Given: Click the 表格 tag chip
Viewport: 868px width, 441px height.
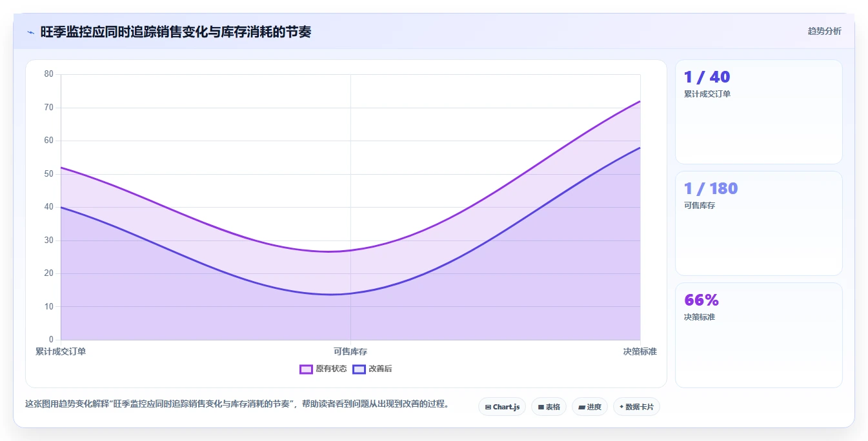Looking at the screenshot, I should click(x=549, y=407).
